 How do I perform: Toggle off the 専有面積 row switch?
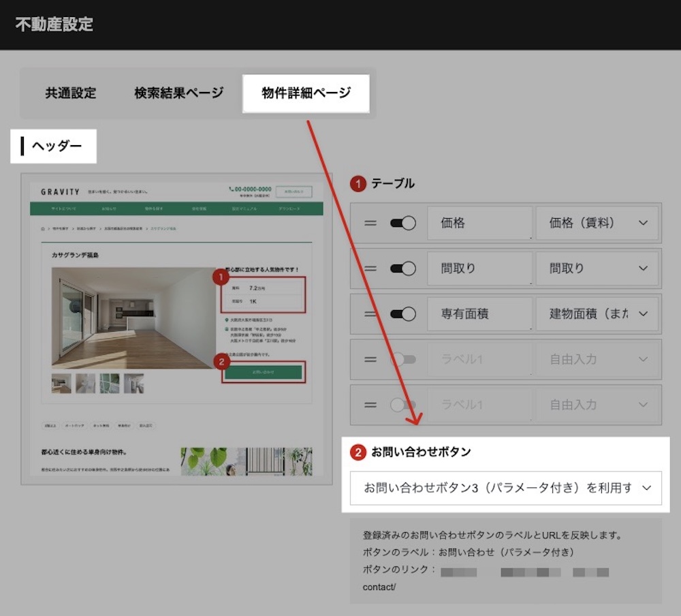(403, 314)
